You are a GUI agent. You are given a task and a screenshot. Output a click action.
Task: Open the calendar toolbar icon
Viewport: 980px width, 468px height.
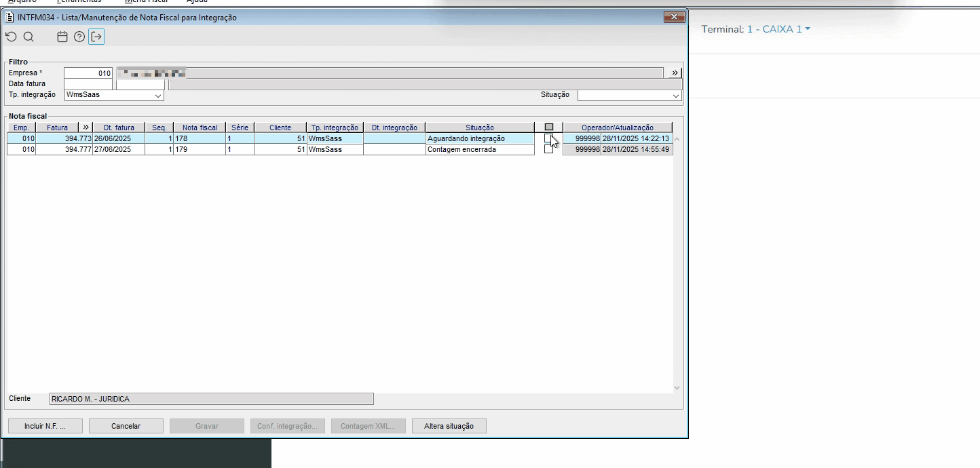pos(62,37)
